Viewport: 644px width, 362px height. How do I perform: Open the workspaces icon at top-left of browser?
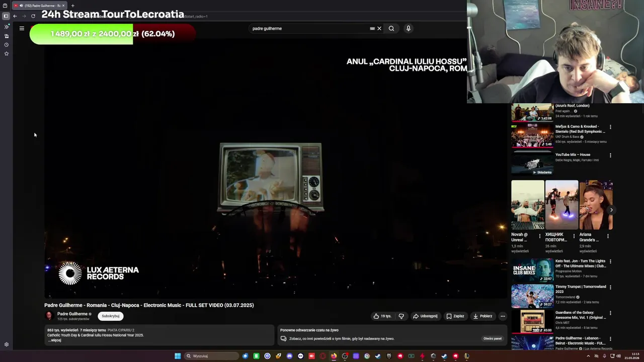click(x=5, y=6)
